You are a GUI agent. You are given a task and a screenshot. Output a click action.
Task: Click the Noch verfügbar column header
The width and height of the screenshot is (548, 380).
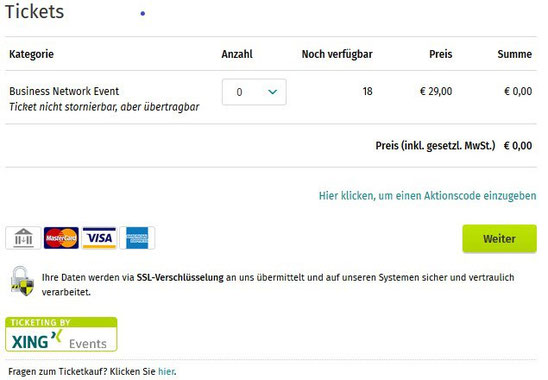tap(337, 54)
